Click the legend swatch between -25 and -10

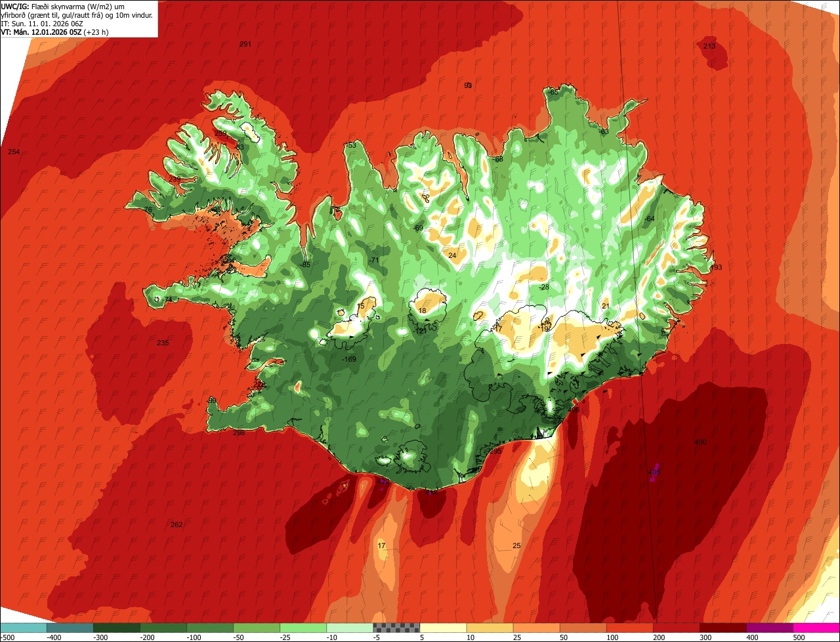[303, 628]
